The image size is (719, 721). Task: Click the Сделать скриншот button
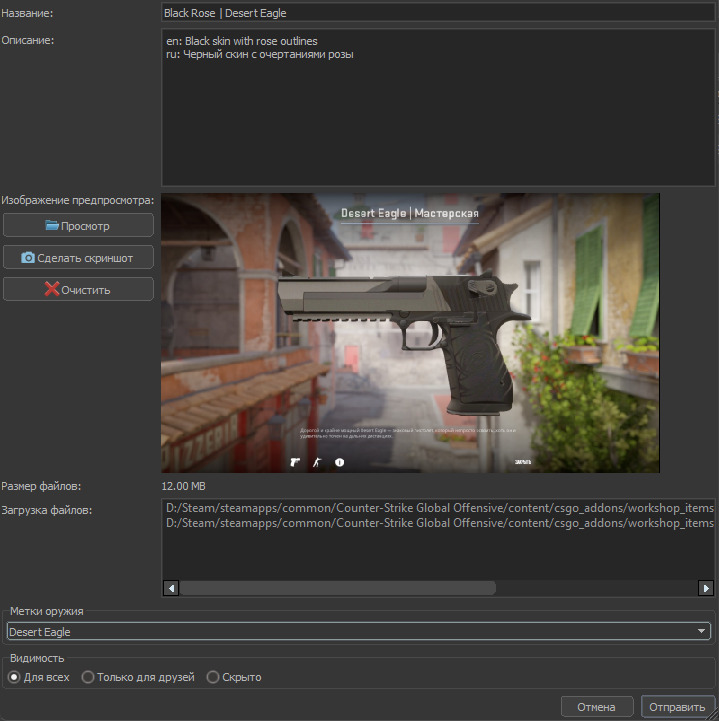pyautogui.click(x=78, y=258)
